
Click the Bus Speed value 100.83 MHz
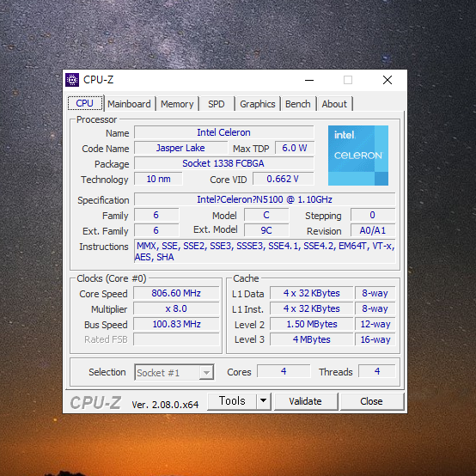pyautogui.click(x=176, y=324)
